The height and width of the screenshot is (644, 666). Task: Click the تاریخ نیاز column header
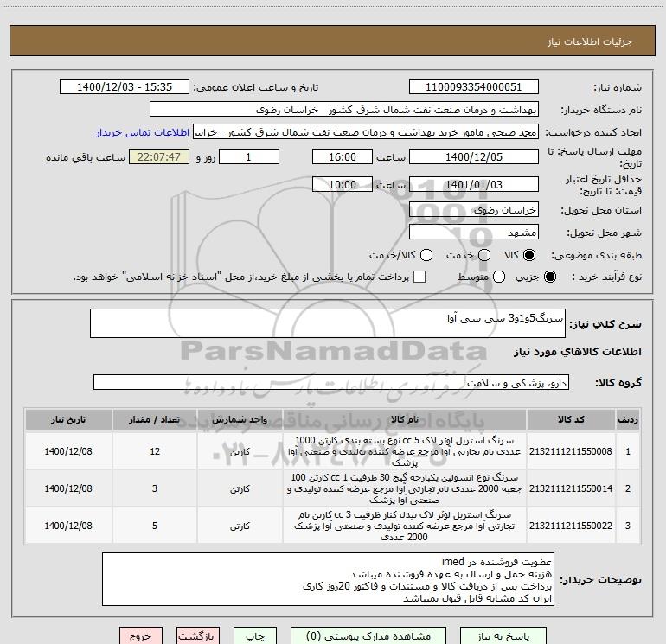68,419
